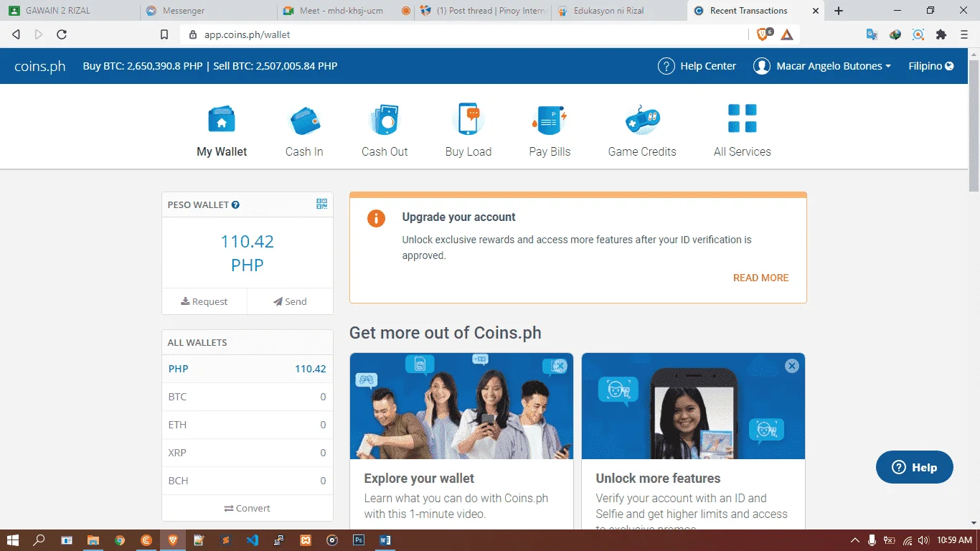Open the volume control in system tray
The image size is (980, 551).
coord(923,540)
